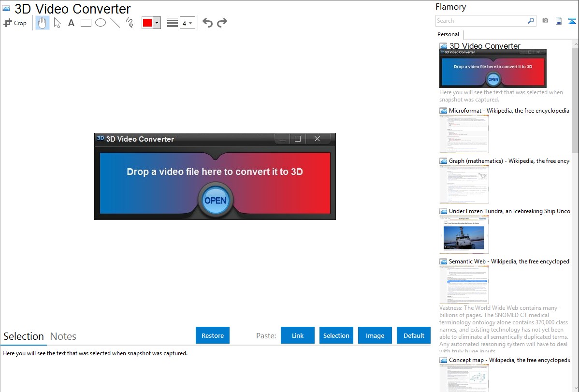Select the 'Graph (mathematics) - Wikipedia' title
Screen dimensions: 579x392
tap(509, 161)
